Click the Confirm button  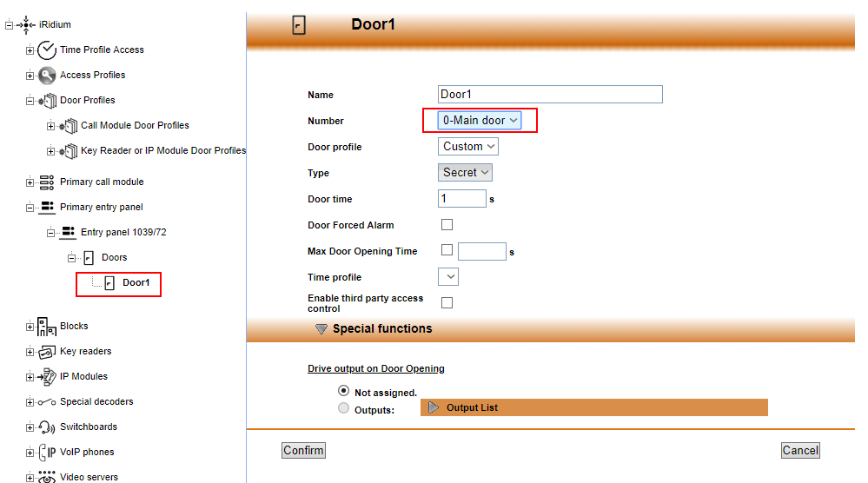click(x=303, y=450)
